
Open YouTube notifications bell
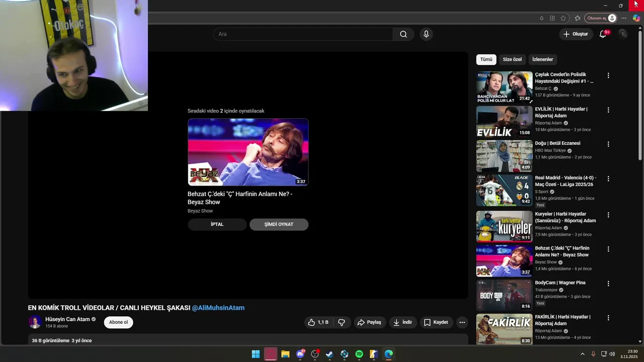603,34
